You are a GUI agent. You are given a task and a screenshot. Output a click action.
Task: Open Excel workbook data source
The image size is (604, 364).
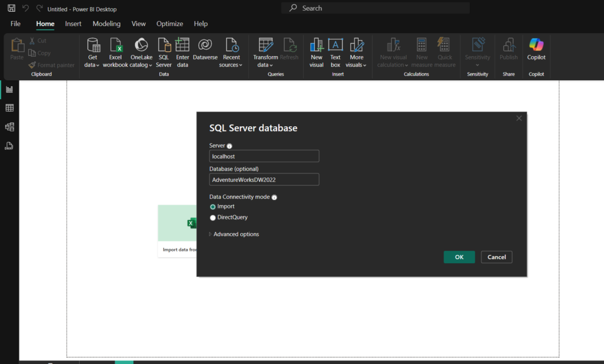115,53
